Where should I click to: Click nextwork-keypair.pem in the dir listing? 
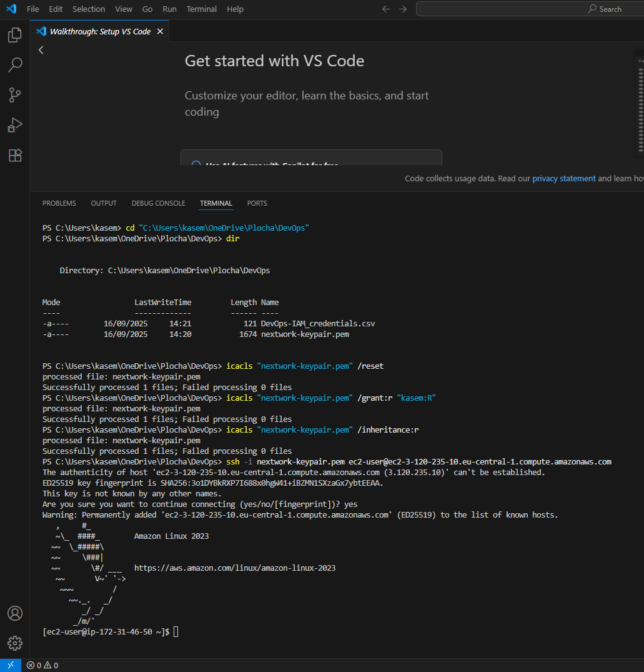point(305,334)
